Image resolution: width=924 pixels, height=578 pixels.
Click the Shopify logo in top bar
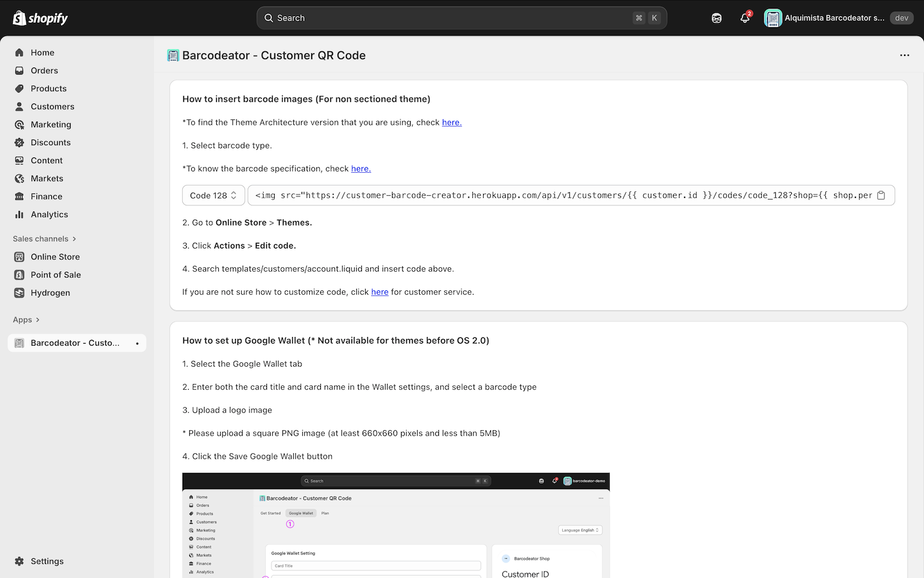coord(40,18)
